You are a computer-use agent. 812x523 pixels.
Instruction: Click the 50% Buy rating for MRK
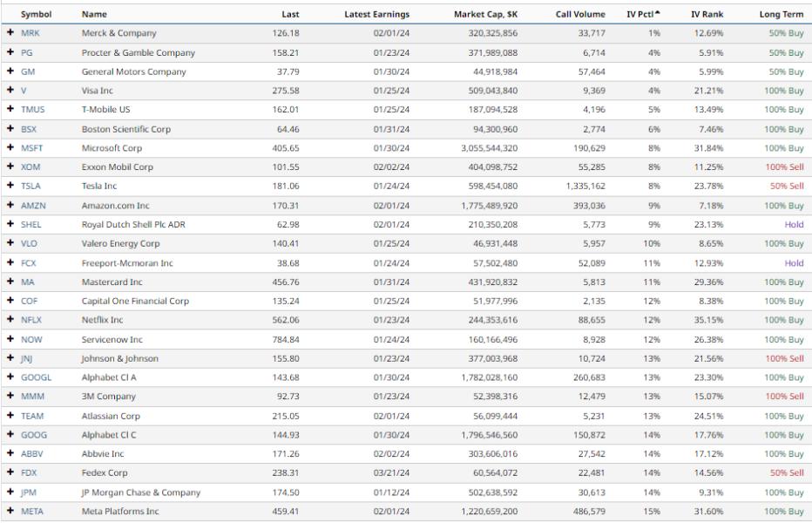tap(786, 33)
